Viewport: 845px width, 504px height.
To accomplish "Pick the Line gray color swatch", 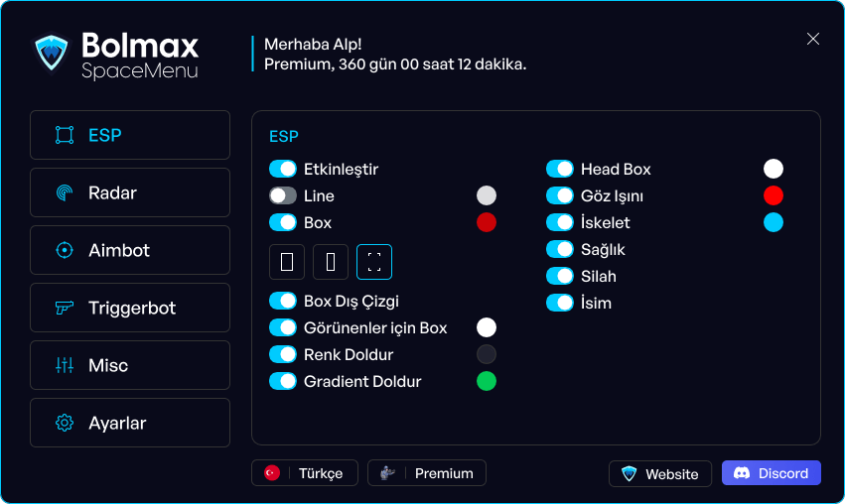I will 487,195.
